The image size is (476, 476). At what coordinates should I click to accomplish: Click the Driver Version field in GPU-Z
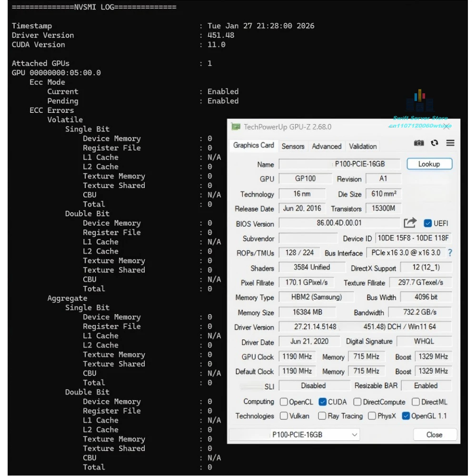365,327
